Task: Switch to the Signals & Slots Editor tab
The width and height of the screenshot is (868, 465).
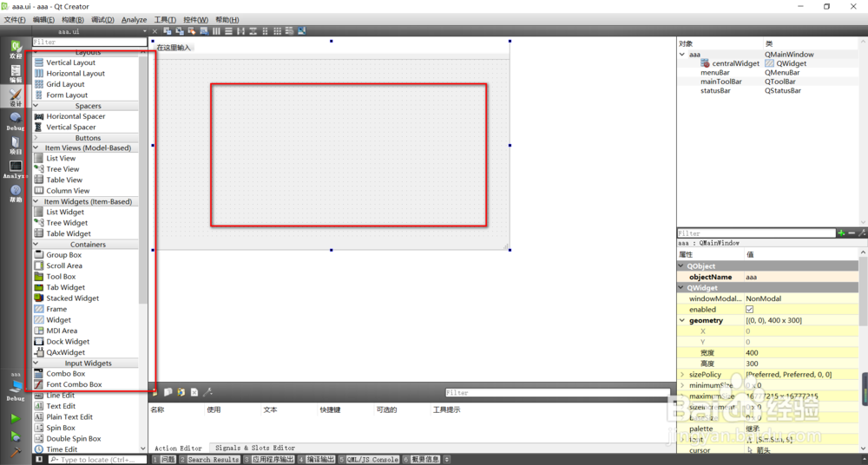Action: 255,448
